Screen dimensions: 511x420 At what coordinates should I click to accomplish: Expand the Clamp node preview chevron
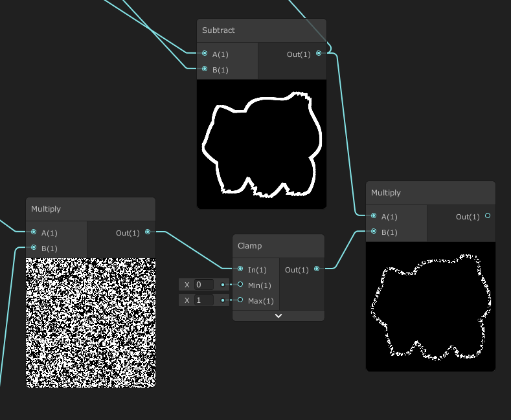(x=278, y=316)
